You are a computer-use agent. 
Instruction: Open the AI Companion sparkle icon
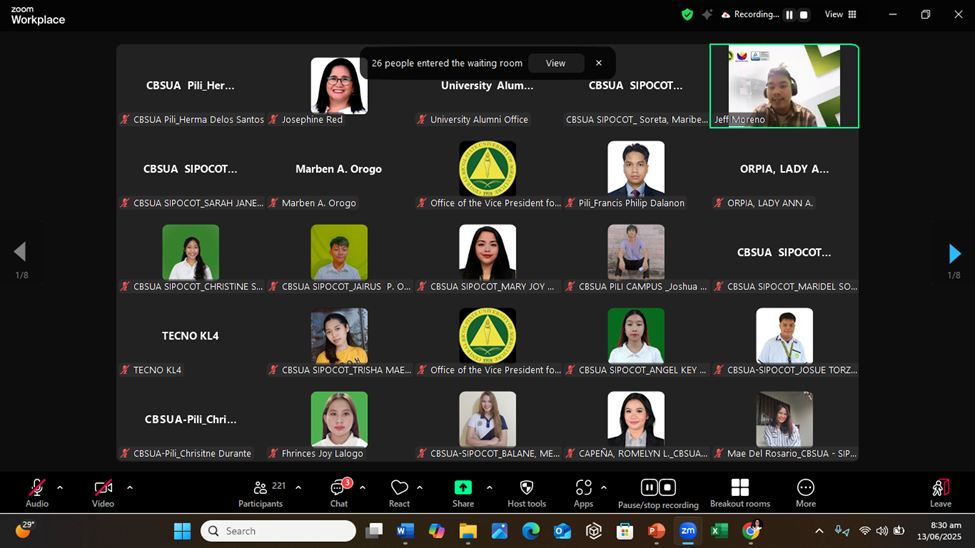pos(707,15)
